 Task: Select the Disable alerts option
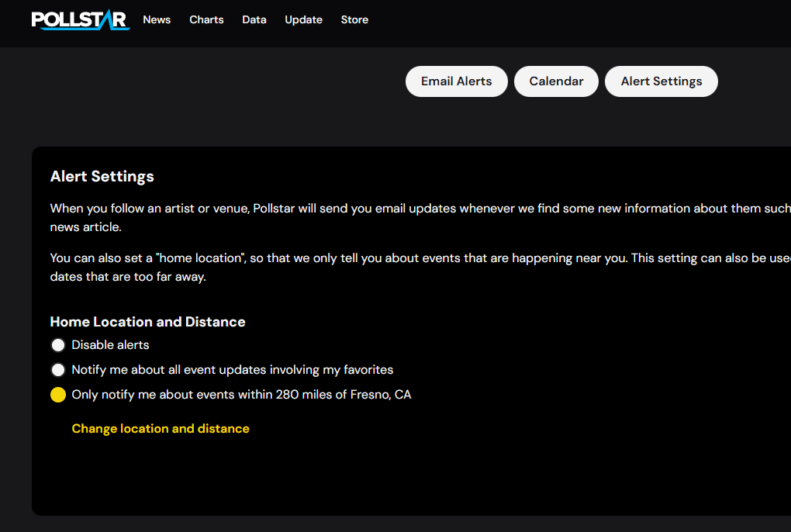[58, 345]
